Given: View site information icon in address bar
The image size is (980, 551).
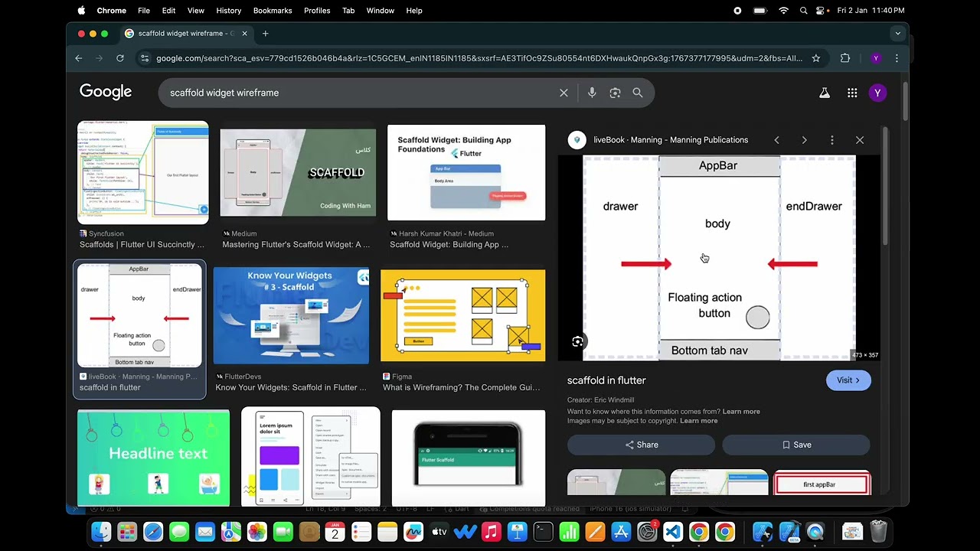Looking at the screenshot, I should [145, 58].
